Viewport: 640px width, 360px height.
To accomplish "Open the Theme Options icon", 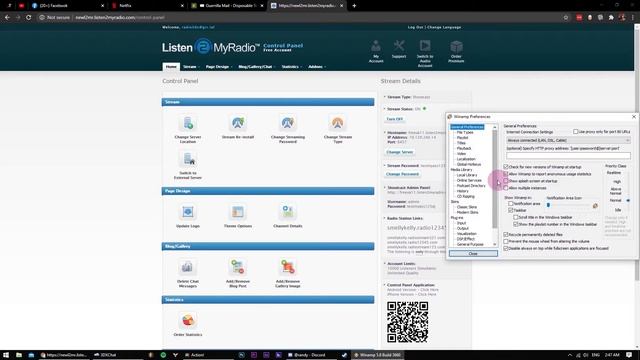I will coord(238,212).
